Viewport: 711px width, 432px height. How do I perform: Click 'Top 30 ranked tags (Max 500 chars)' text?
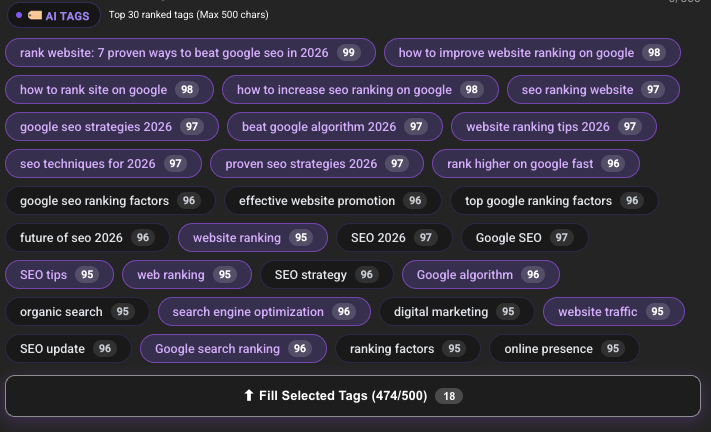[x=189, y=15]
